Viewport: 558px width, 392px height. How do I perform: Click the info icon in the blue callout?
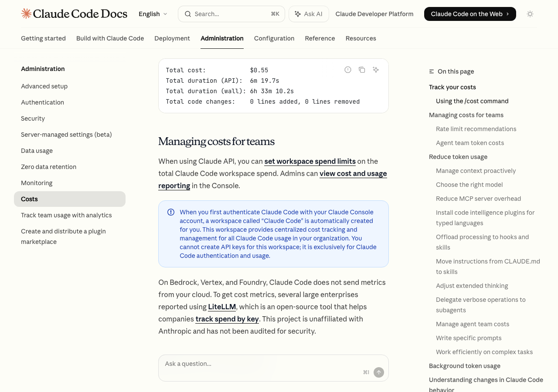[171, 212]
